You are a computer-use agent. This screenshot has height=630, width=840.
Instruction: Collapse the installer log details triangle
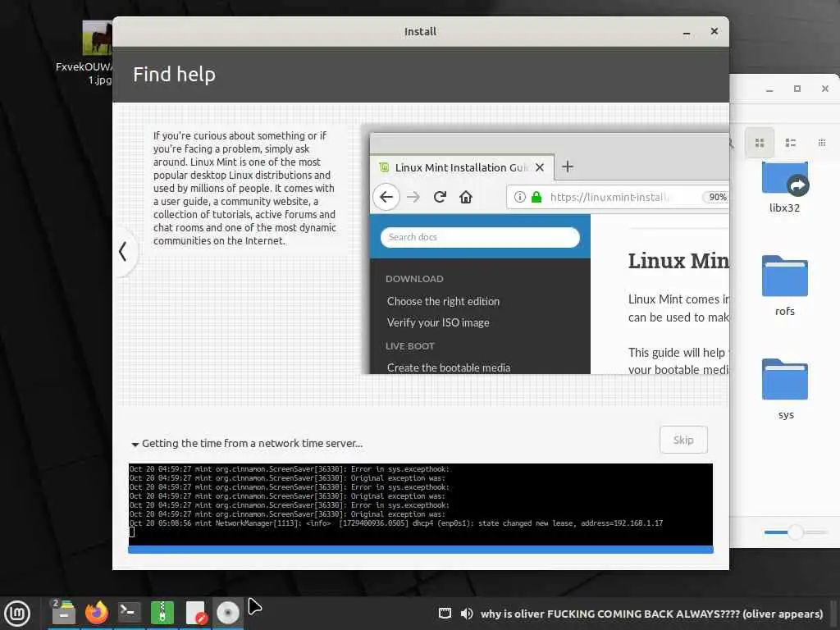pyautogui.click(x=135, y=444)
